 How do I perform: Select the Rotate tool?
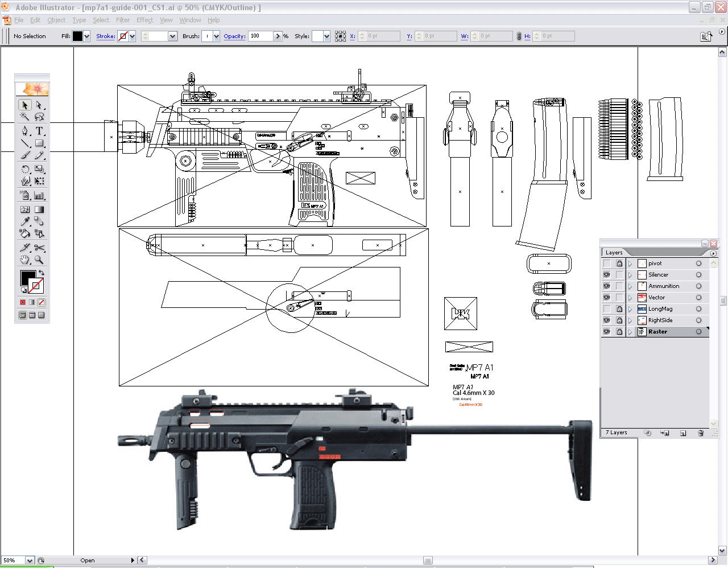25,169
